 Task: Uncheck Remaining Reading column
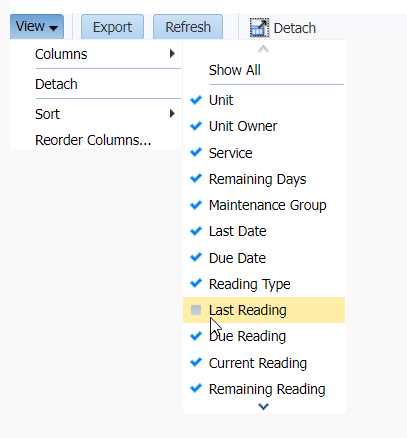264,389
